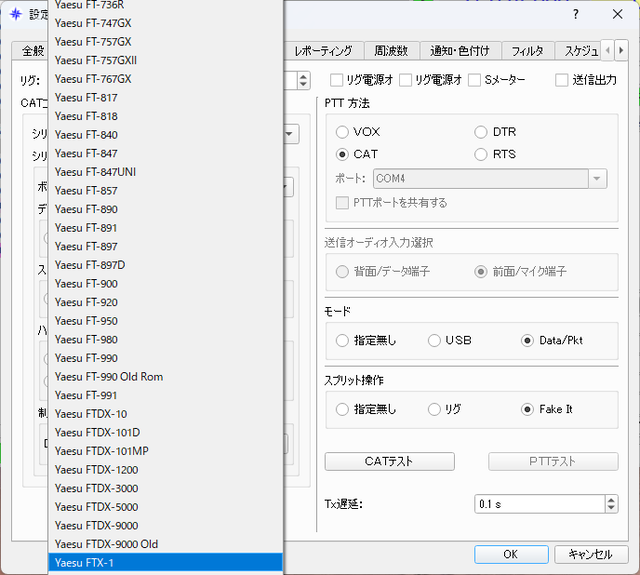Choose Yaesu FTX-1 from rig list
The height and width of the screenshot is (575, 640).
[165, 563]
